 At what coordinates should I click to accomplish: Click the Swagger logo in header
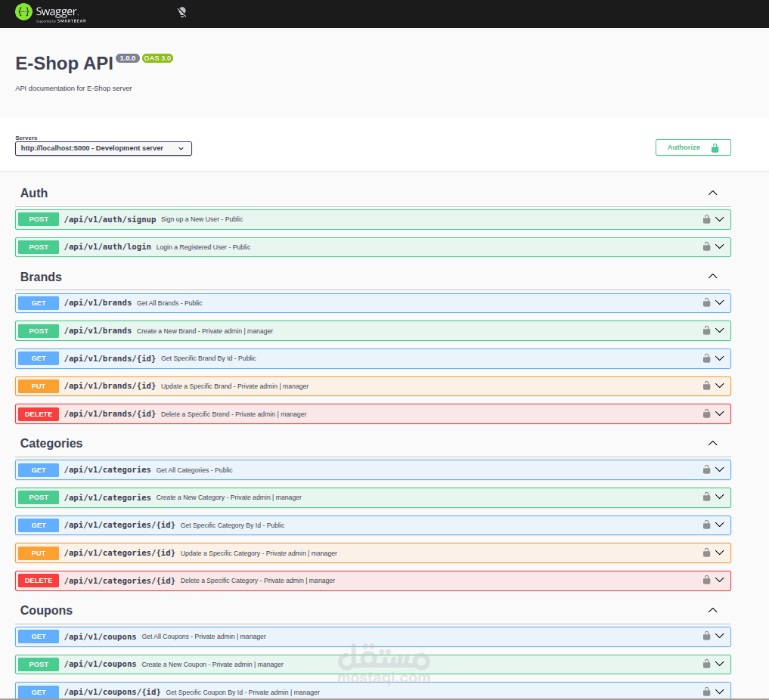click(51, 13)
